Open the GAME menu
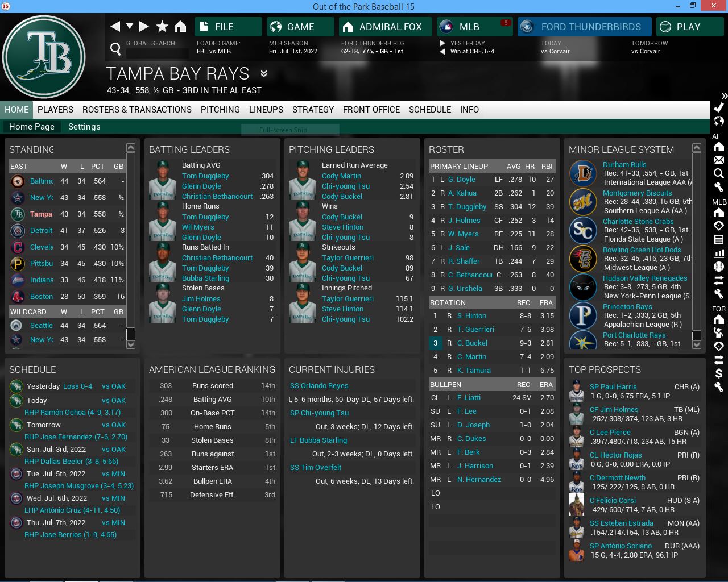The image size is (728, 582). pyautogui.click(x=300, y=27)
